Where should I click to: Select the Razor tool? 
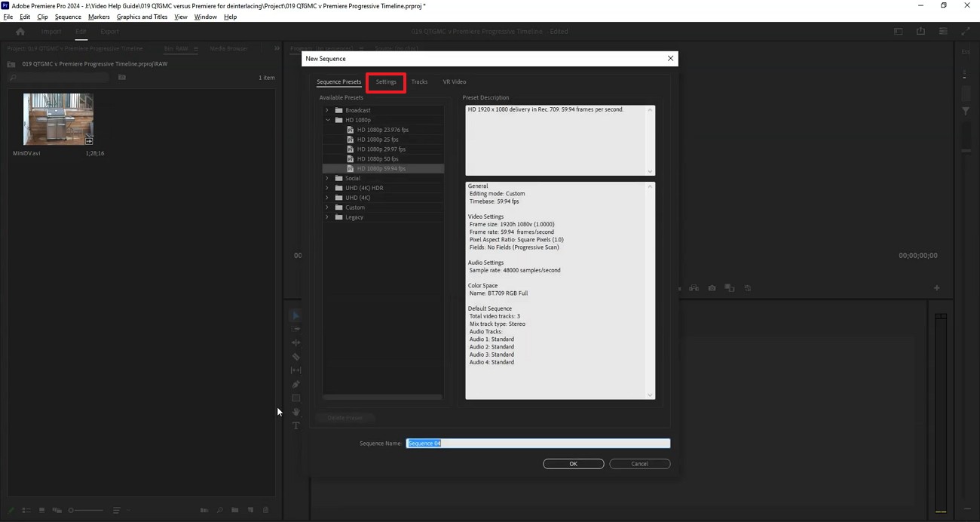(x=296, y=357)
